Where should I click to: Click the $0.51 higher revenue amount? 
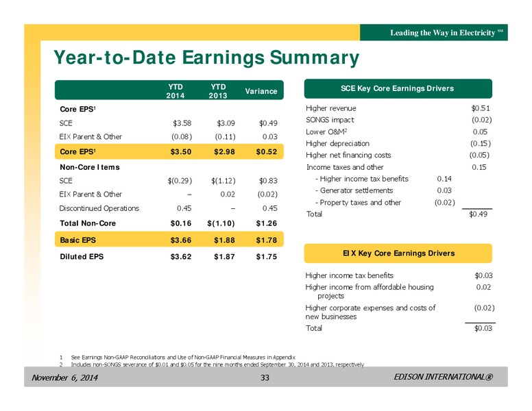(481, 108)
